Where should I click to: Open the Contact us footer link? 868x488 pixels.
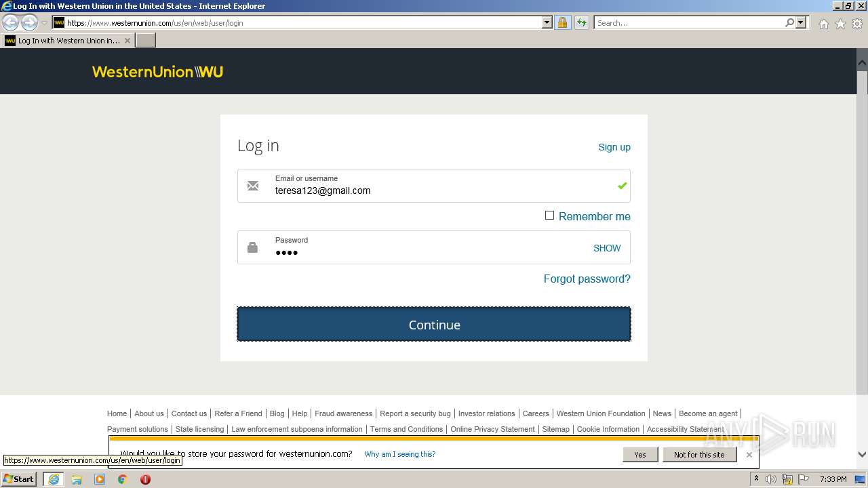[x=189, y=413]
